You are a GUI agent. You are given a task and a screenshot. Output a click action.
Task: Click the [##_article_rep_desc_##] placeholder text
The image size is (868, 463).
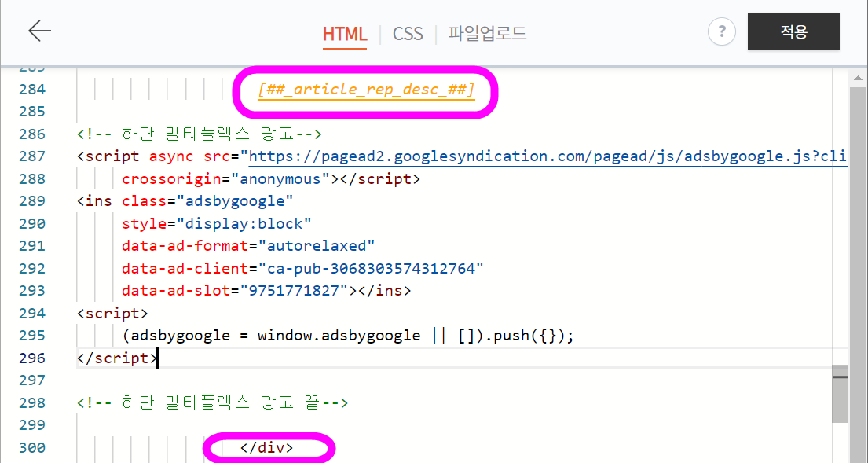tap(366, 90)
